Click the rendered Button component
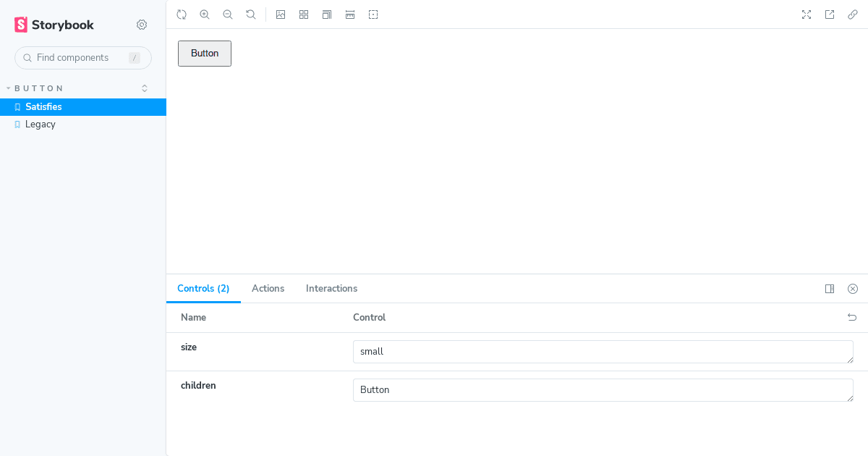 coord(204,53)
